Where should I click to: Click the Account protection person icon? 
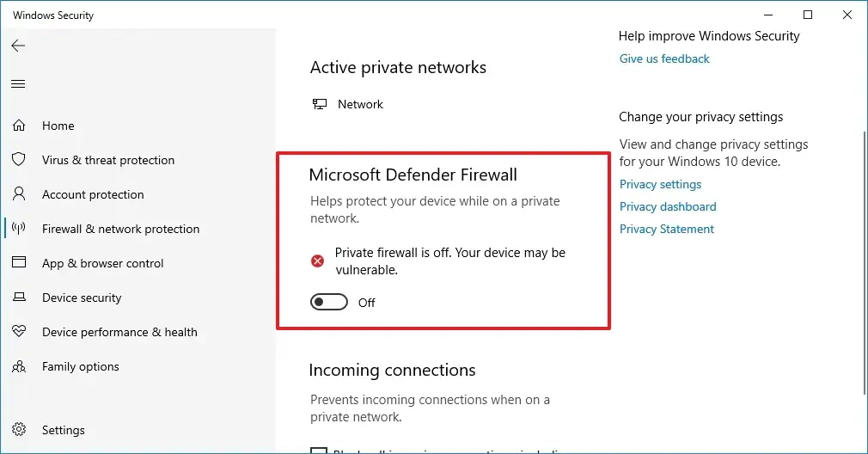[x=19, y=194]
